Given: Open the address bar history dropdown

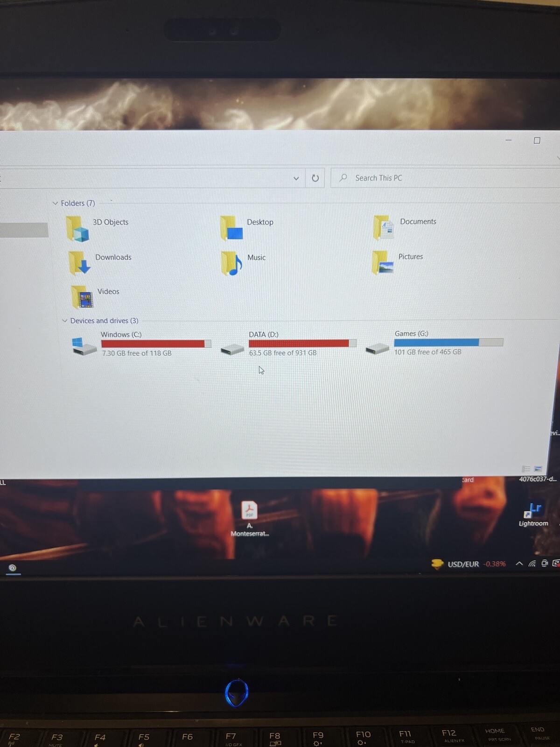Looking at the screenshot, I should click(x=296, y=178).
